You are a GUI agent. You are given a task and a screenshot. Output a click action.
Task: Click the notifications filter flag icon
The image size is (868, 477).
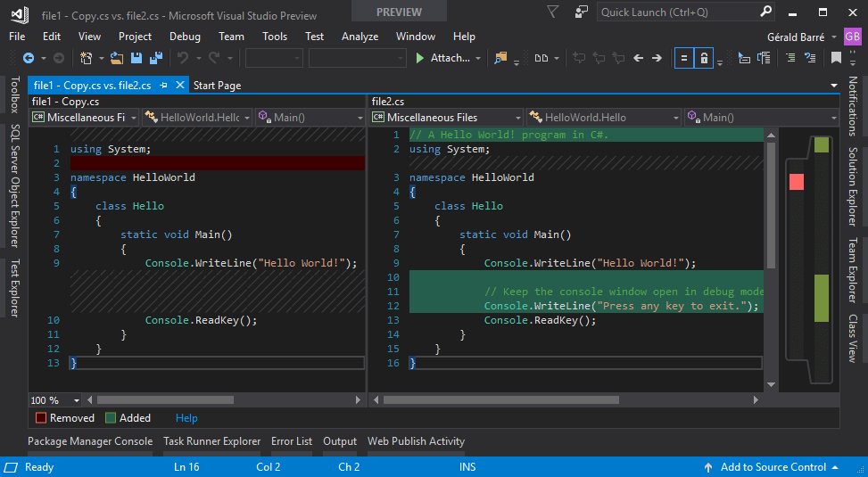553,12
